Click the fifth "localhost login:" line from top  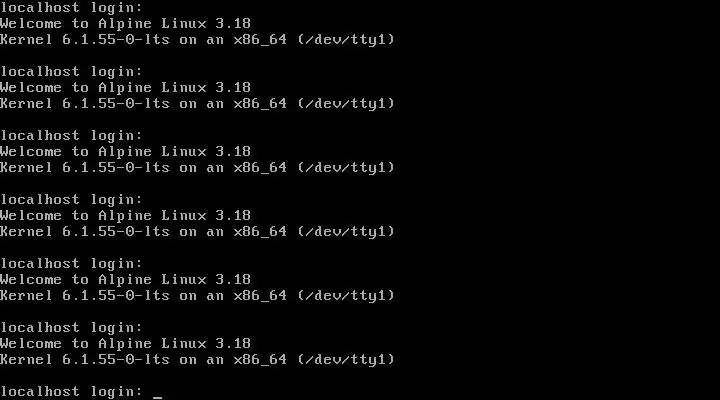point(72,263)
